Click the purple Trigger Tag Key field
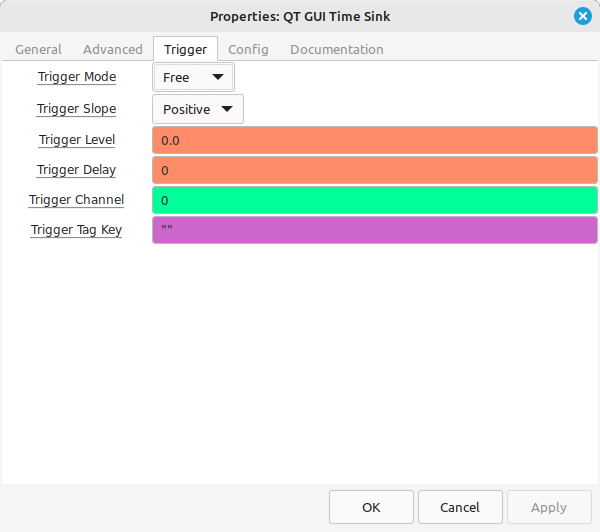The height and width of the screenshot is (532, 600). [x=375, y=230]
